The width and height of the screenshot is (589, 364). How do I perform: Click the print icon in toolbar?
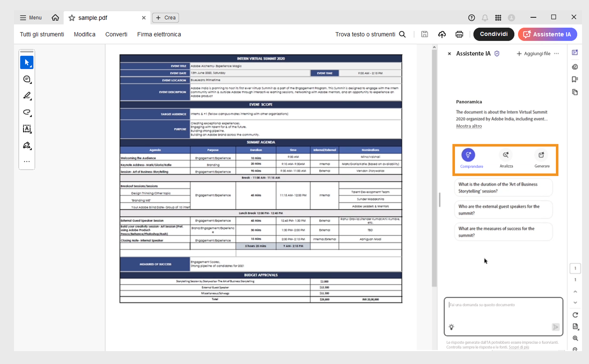tap(459, 34)
